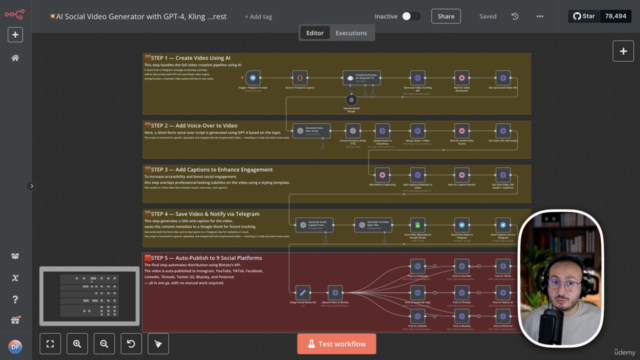Open the three-dot workflow options menu
Screen dimensions: 640x360
click(x=540, y=16)
